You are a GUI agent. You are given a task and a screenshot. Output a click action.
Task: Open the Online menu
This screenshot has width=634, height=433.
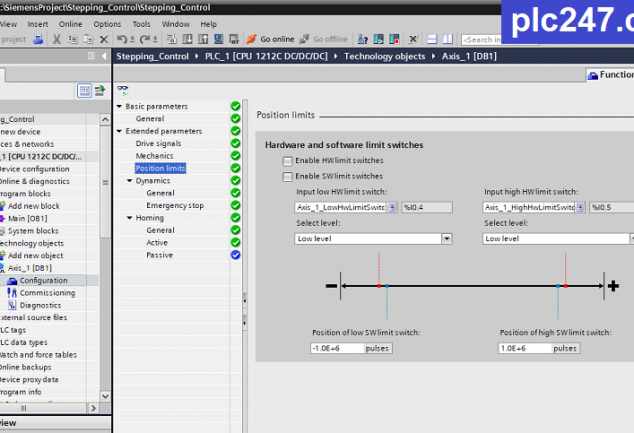[x=70, y=24]
